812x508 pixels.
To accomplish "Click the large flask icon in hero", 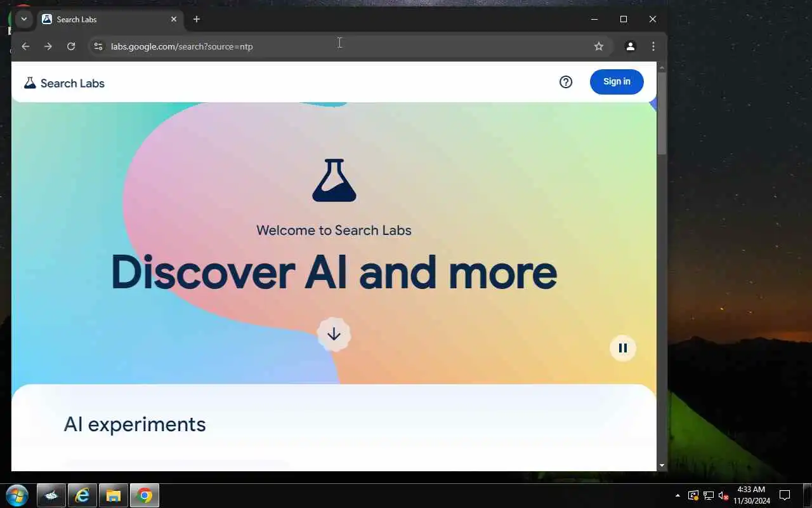I will [x=334, y=180].
